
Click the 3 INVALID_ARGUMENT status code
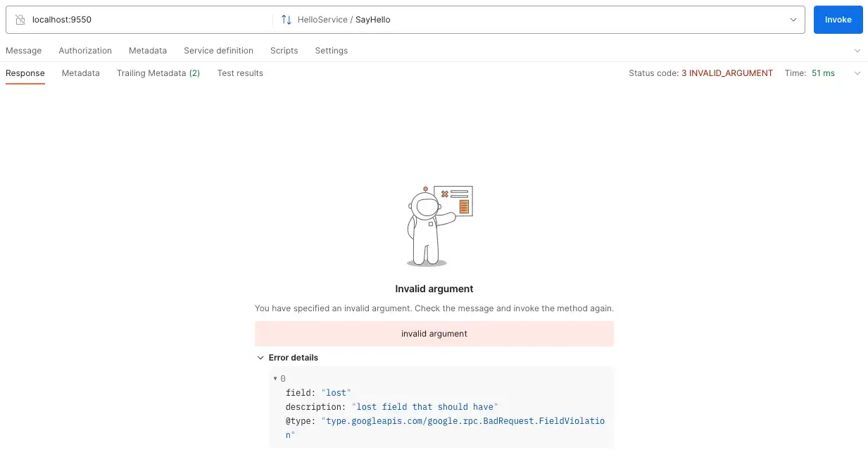tap(727, 73)
